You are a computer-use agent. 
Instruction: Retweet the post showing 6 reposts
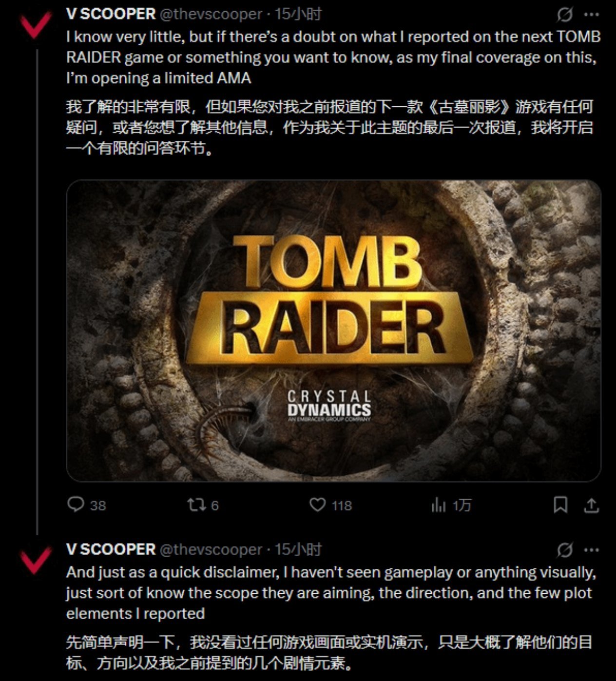tap(196, 505)
